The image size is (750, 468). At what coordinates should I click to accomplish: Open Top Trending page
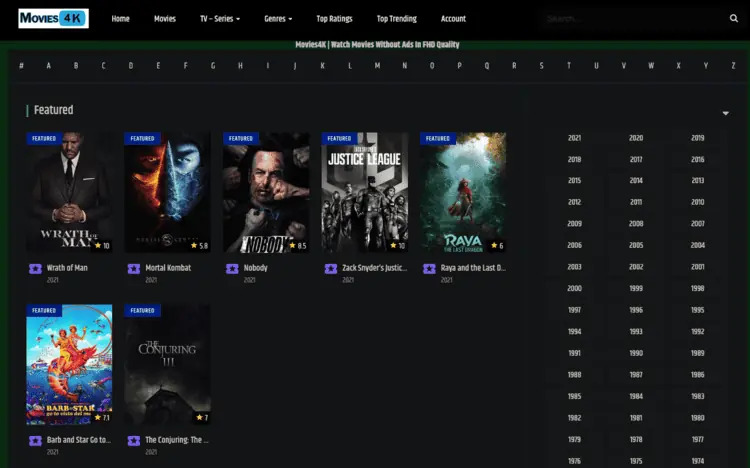click(397, 19)
